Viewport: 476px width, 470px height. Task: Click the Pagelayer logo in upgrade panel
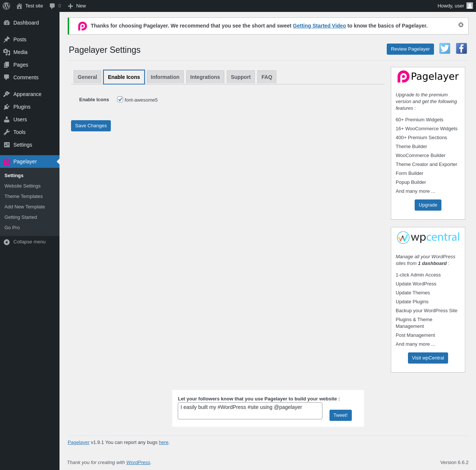point(428,77)
